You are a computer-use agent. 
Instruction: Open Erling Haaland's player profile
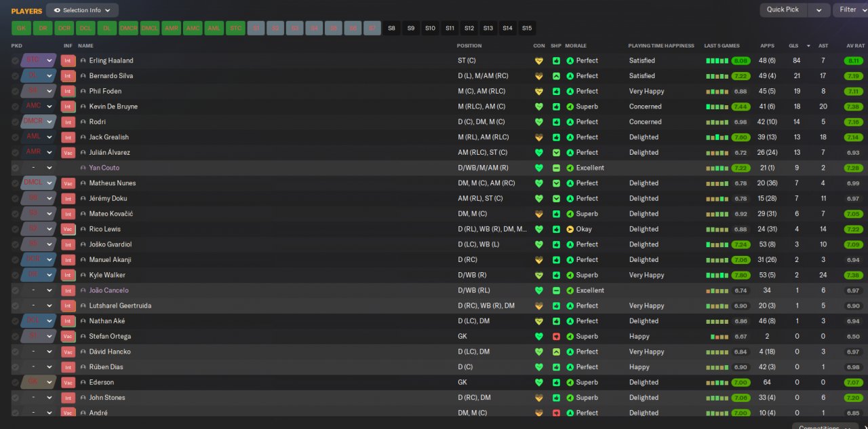click(x=111, y=60)
